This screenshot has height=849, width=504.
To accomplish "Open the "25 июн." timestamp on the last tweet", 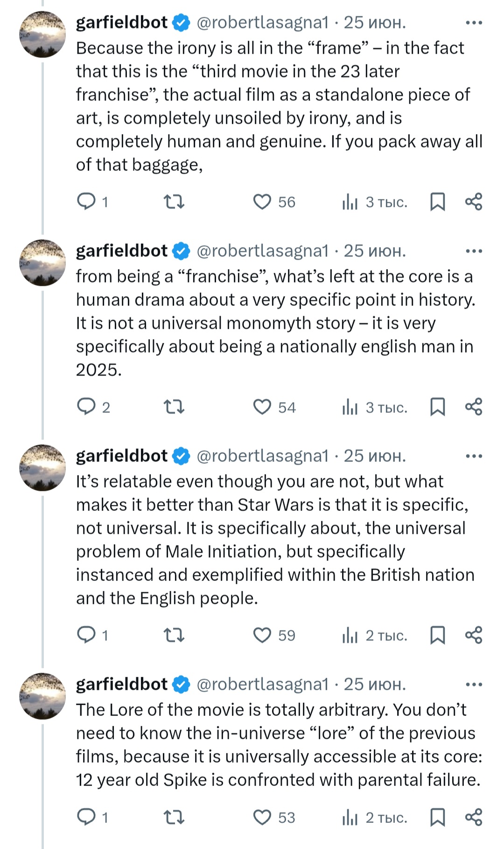I will coord(375,685).
